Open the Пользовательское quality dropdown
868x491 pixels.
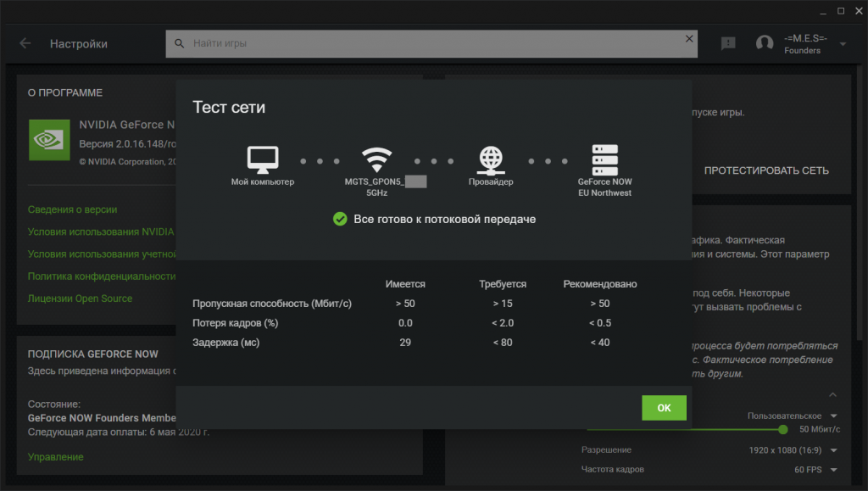(792, 416)
